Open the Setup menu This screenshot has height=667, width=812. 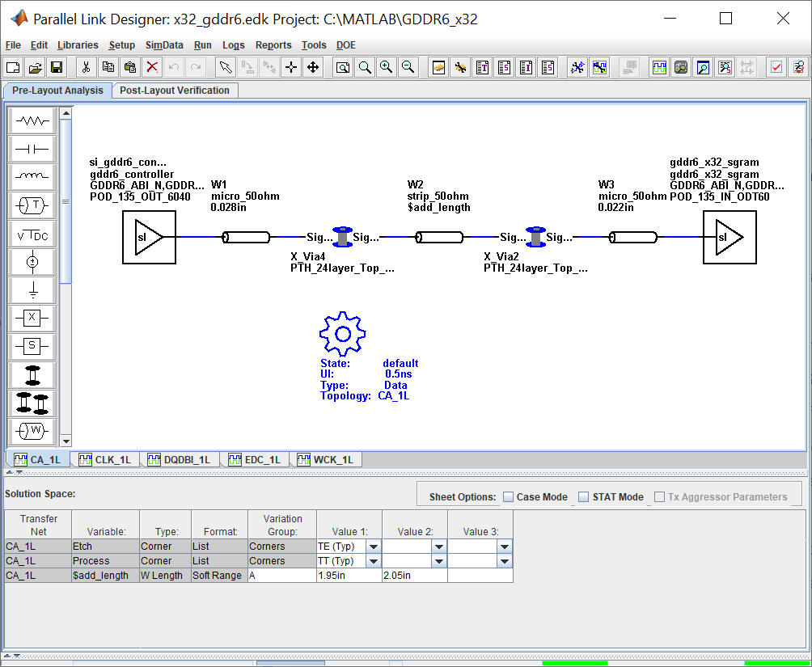pyautogui.click(x=121, y=45)
